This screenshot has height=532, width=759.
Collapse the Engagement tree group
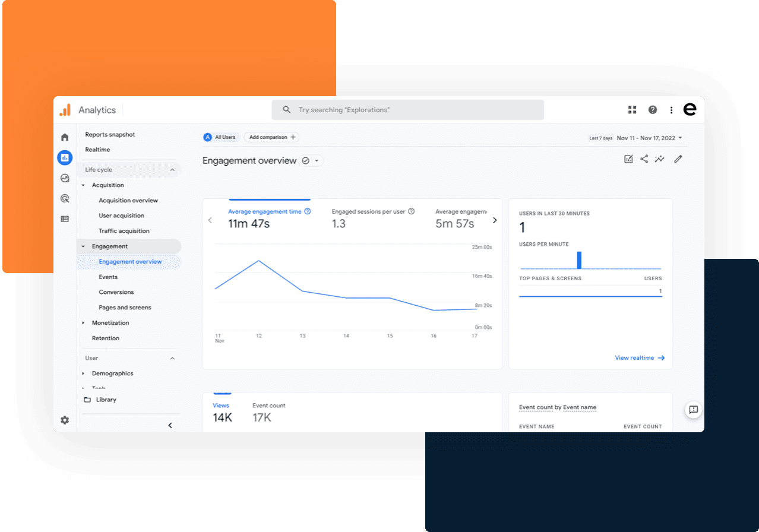[83, 246]
